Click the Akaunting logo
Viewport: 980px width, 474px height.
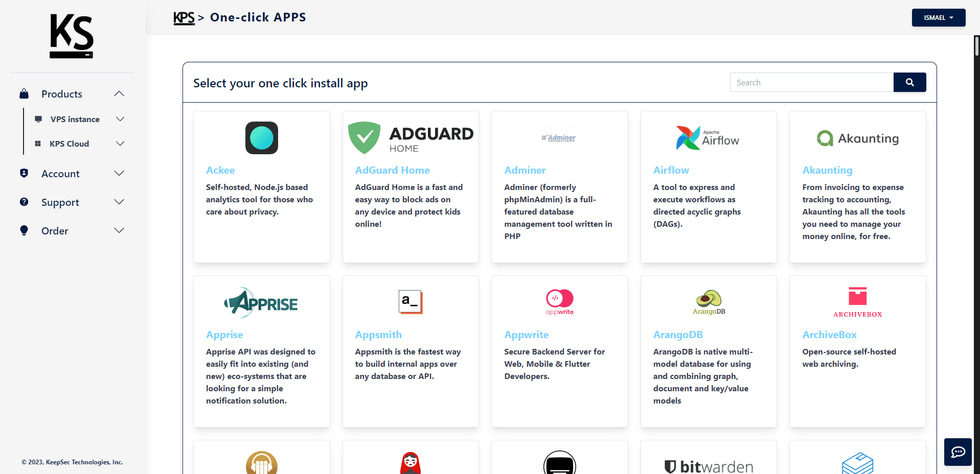pyautogui.click(x=858, y=138)
